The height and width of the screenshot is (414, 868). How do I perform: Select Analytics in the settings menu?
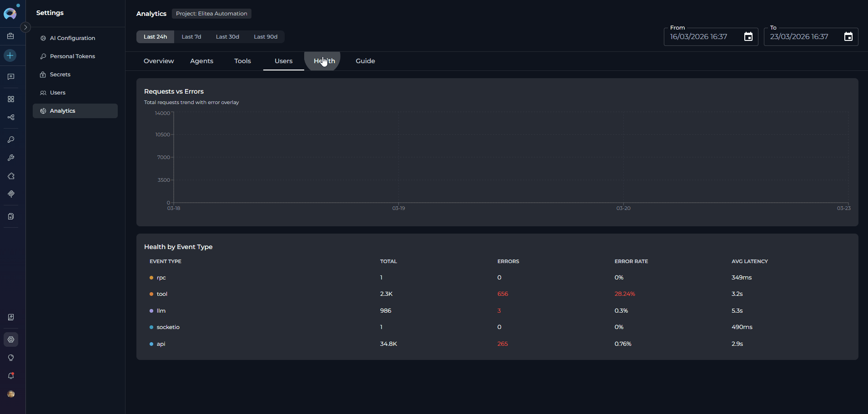pos(75,111)
